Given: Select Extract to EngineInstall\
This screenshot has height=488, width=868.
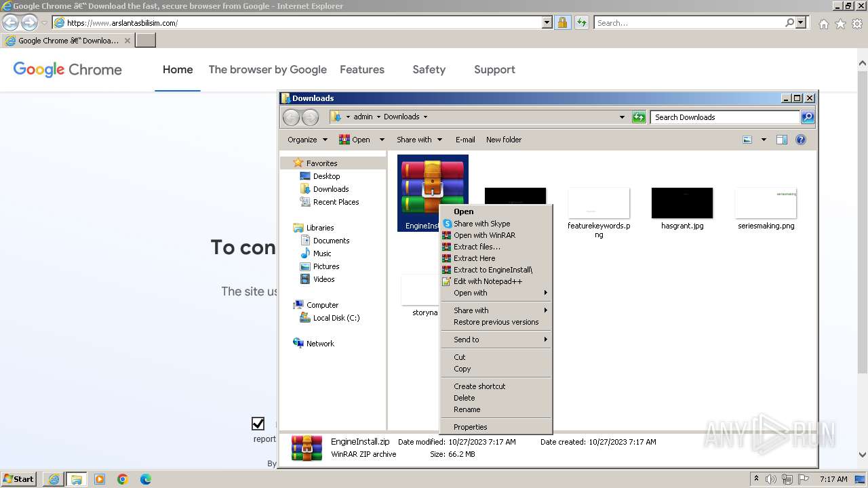Looking at the screenshot, I should click(496, 270).
